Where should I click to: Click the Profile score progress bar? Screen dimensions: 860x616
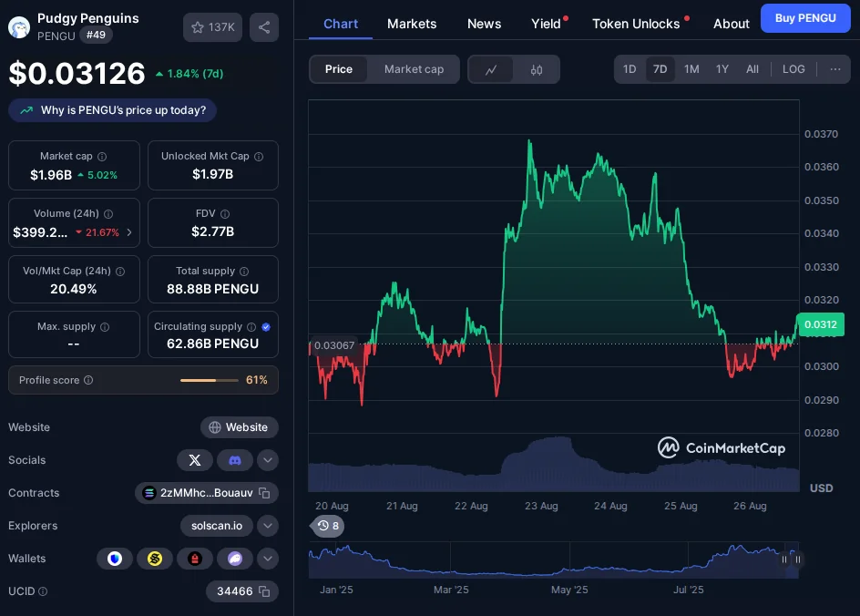pos(210,380)
